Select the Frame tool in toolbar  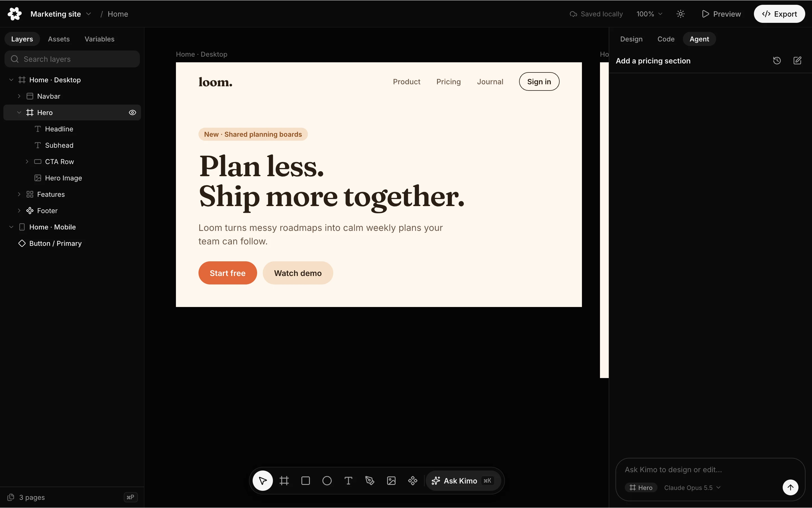284,481
